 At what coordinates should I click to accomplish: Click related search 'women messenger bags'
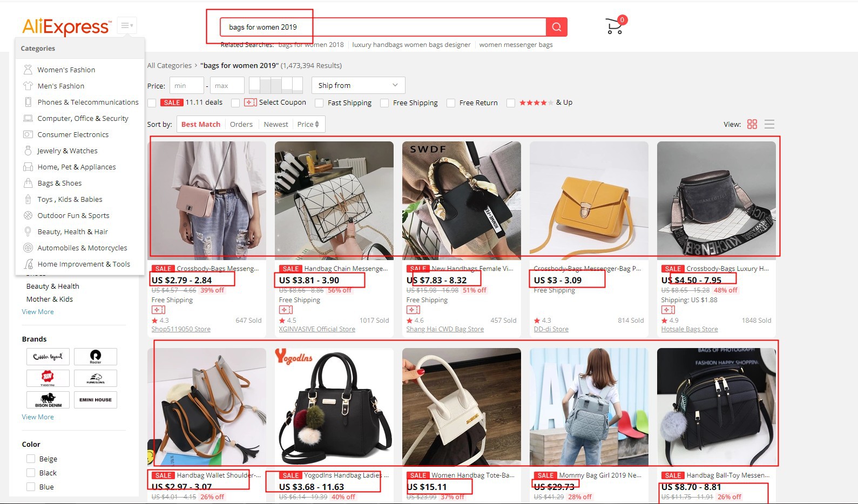point(516,45)
